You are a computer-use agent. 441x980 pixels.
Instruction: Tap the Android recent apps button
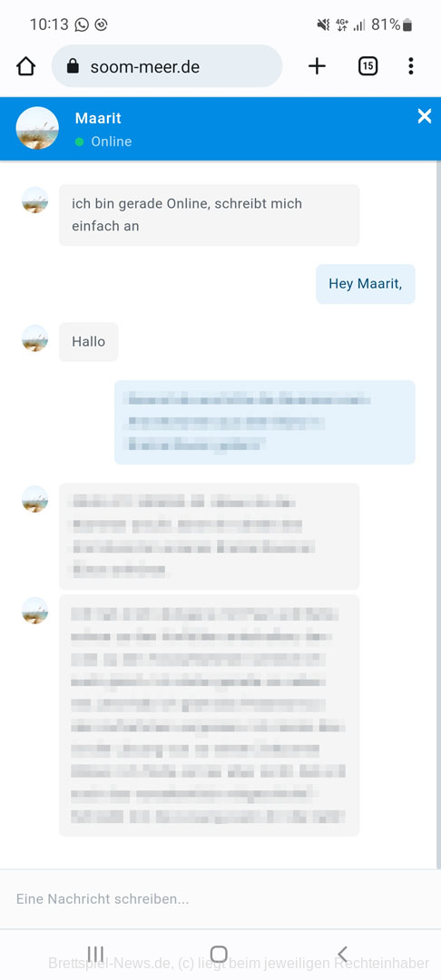[x=95, y=954]
